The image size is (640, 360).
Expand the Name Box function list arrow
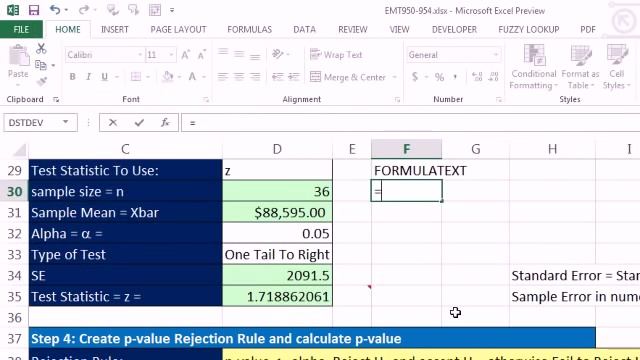65,122
